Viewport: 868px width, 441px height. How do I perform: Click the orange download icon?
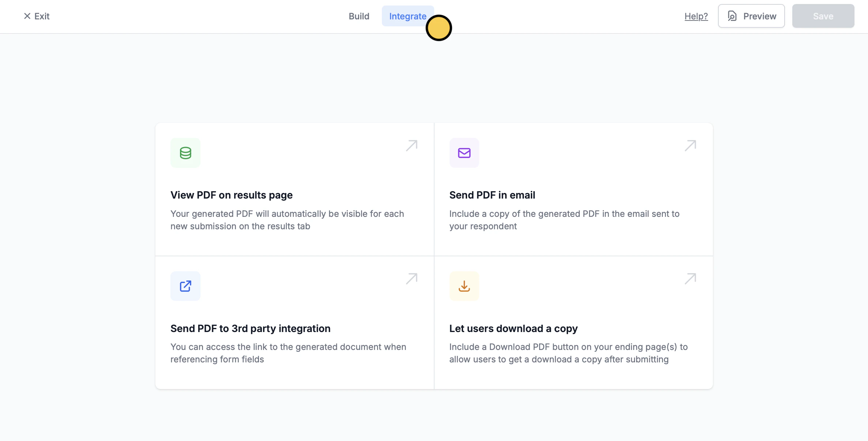pyautogui.click(x=464, y=286)
